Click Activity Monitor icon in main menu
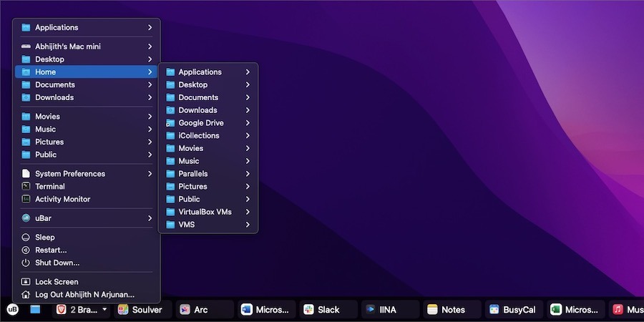644x322 pixels. click(26, 199)
